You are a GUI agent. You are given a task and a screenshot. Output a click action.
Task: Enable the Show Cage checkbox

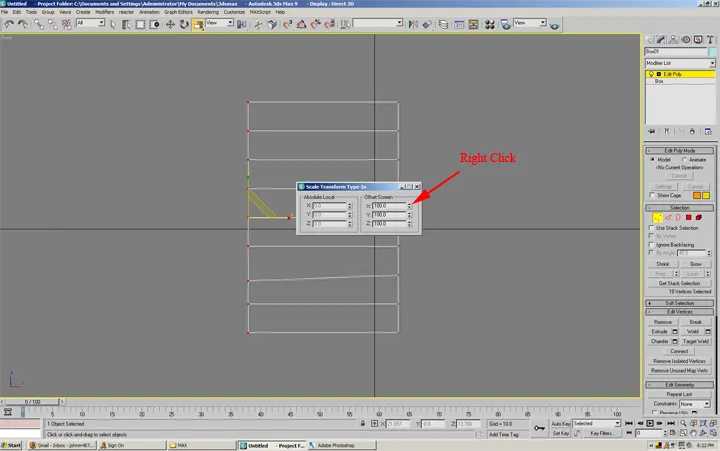[652, 195]
